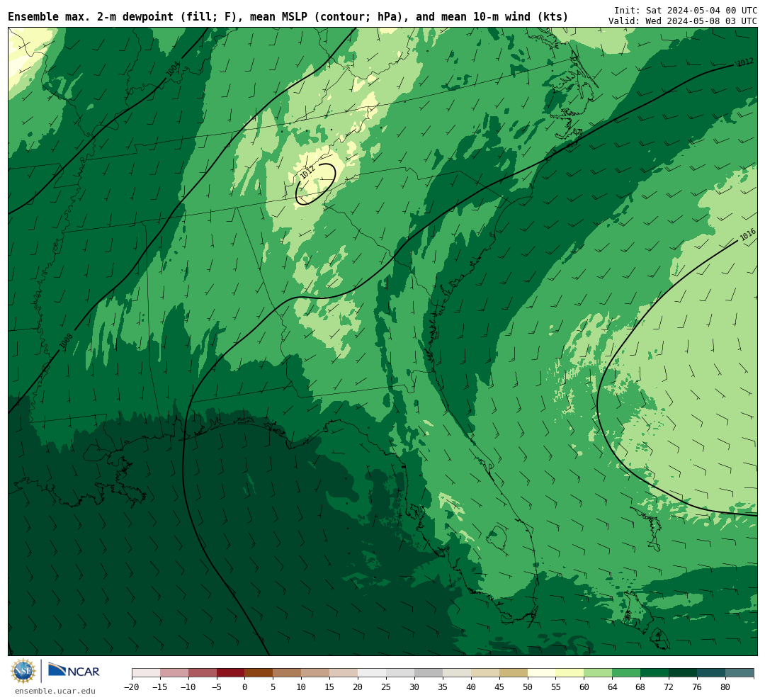Click the NSF logo emblem
Image resolution: width=765 pixels, height=700 pixels.
(23, 671)
